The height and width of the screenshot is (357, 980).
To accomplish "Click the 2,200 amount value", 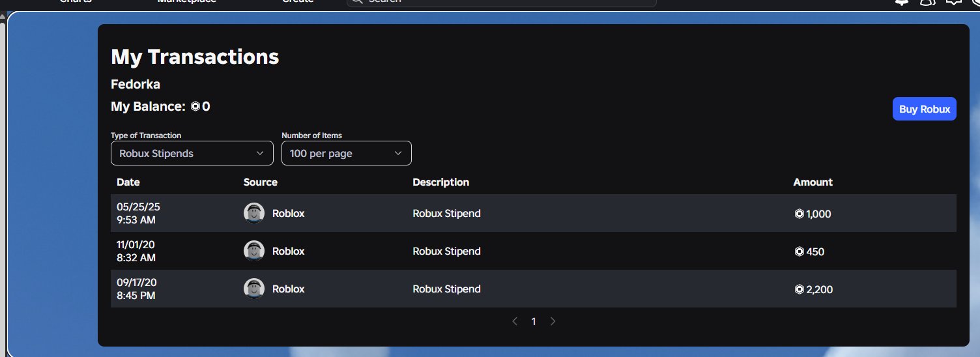I will click(820, 289).
